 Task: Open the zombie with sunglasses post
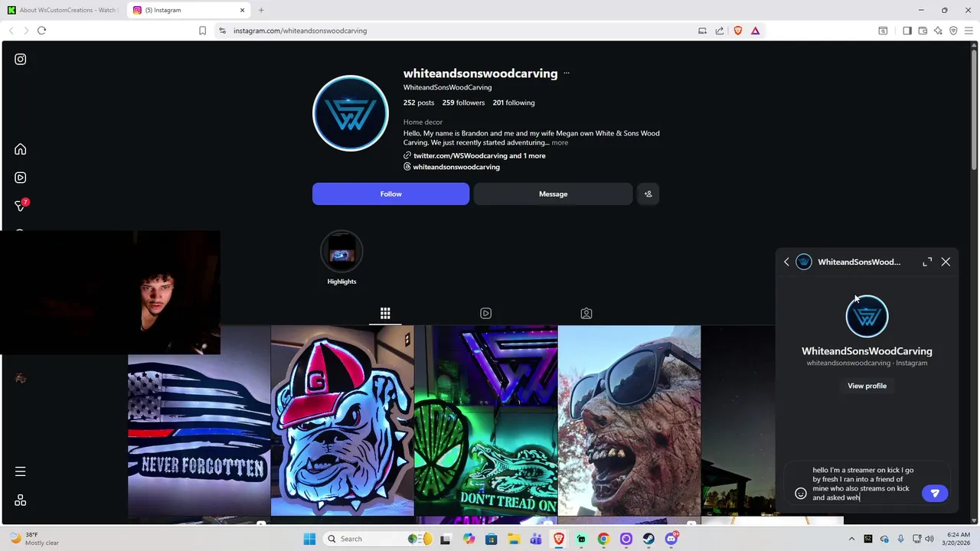(629, 421)
